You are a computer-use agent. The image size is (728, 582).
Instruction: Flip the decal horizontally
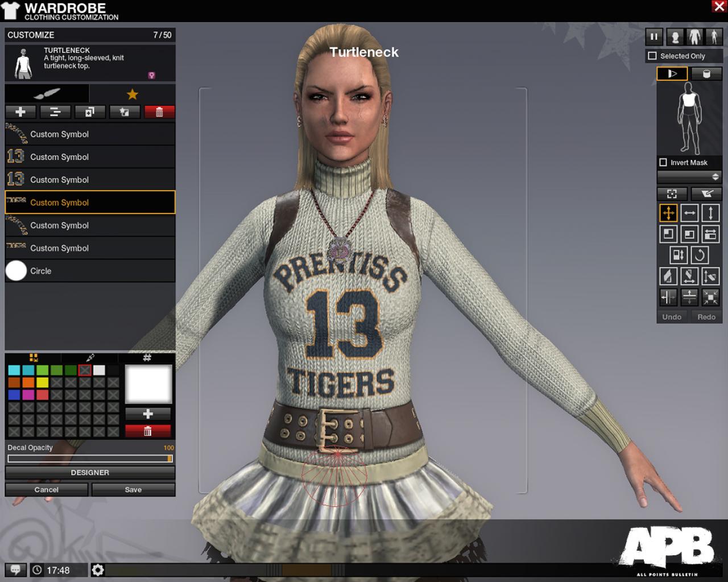[x=668, y=297]
